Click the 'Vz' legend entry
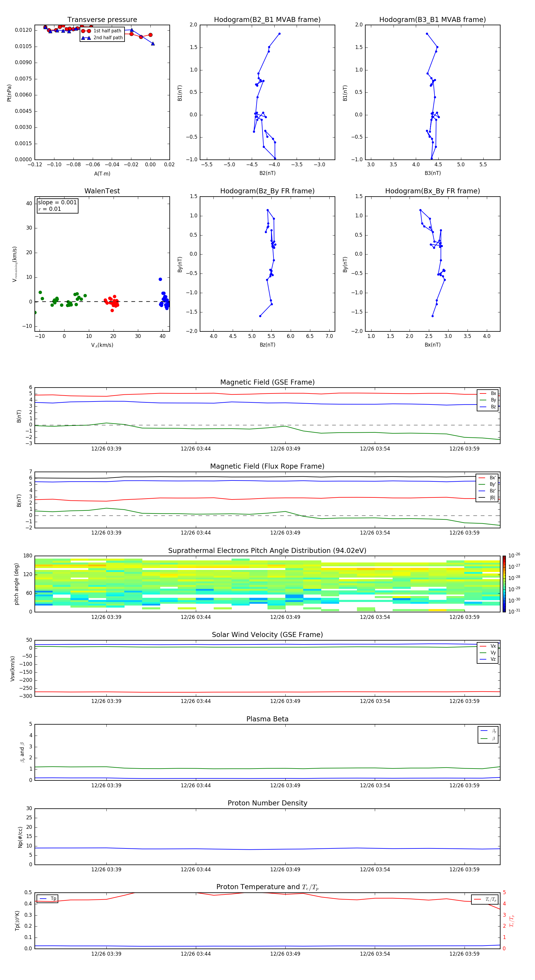This screenshot has width=535, height=980. point(488,659)
